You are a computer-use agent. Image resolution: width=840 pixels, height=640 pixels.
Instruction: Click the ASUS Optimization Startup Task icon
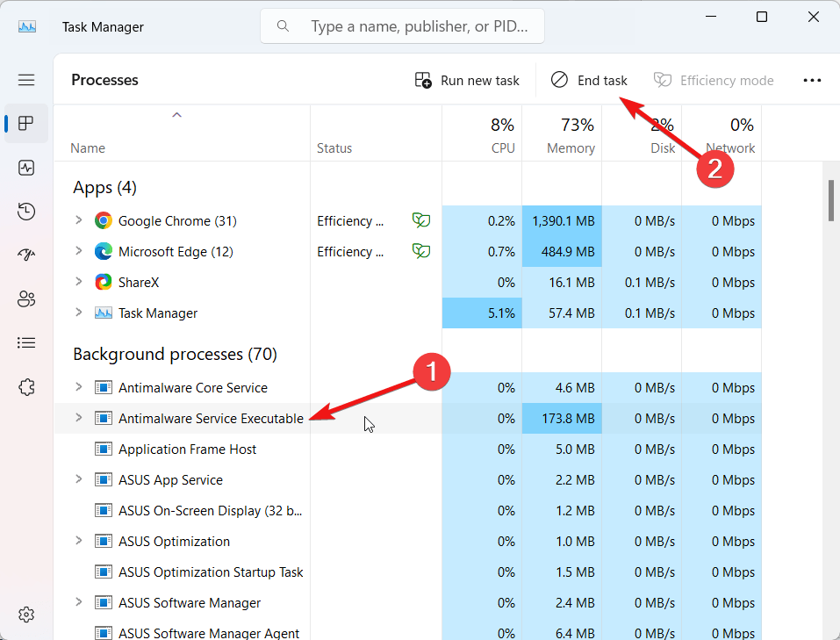[104, 572]
